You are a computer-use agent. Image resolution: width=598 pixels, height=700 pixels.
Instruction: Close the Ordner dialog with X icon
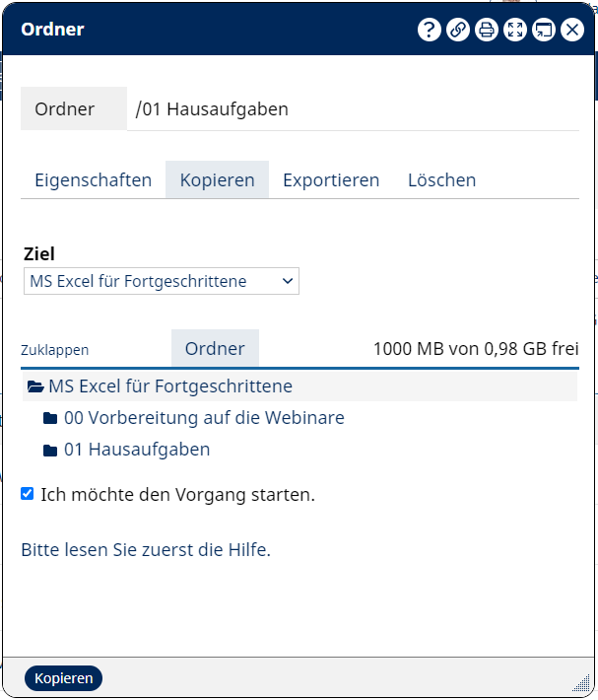(572, 30)
